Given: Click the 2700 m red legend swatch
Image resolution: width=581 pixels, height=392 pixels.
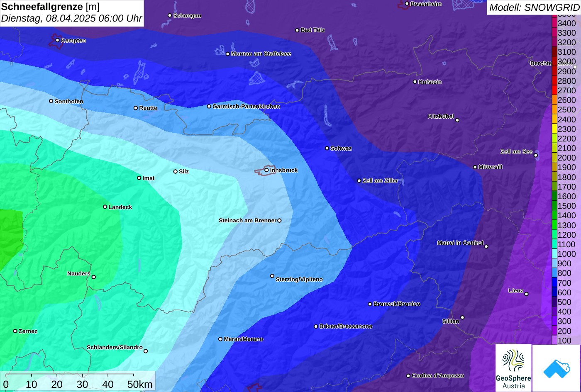Looking at the screenshot, I should (x=554, y=90).
